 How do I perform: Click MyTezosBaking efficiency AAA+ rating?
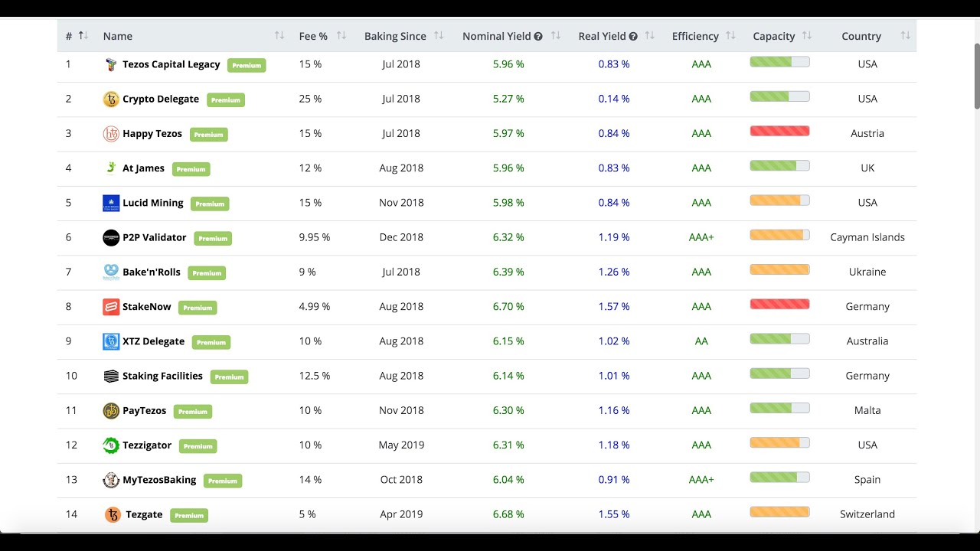pyautogui.click(x=701, y=480)
